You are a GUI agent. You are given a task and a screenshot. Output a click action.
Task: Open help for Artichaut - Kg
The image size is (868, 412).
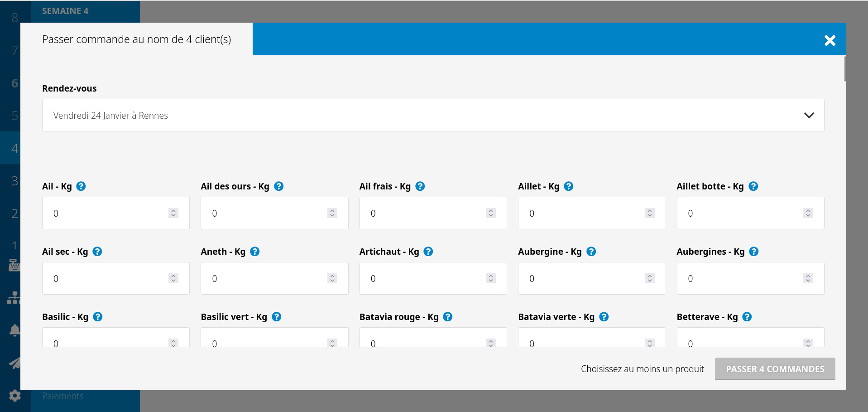point(428,252)
